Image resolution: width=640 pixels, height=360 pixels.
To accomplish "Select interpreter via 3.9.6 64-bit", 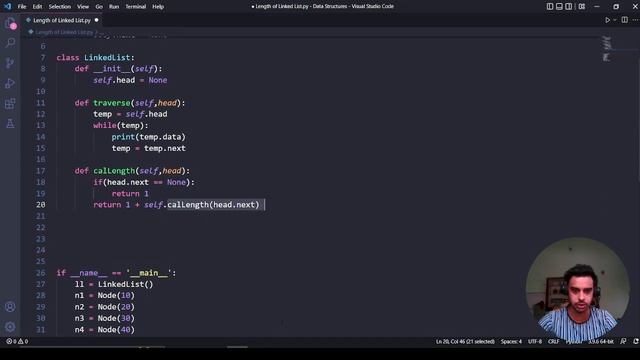I will click(x=601, y=341).
